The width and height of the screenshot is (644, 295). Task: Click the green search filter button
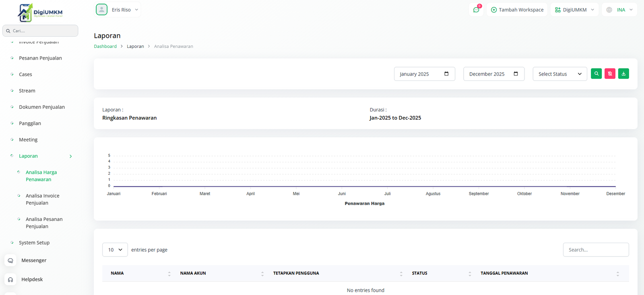(x=596, y=74)
